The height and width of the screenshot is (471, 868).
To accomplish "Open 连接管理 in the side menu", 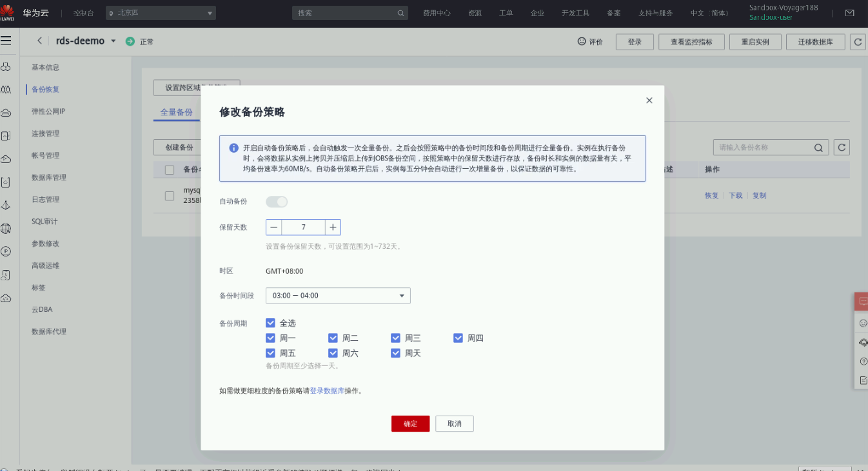I will click(x=46, y=133).
